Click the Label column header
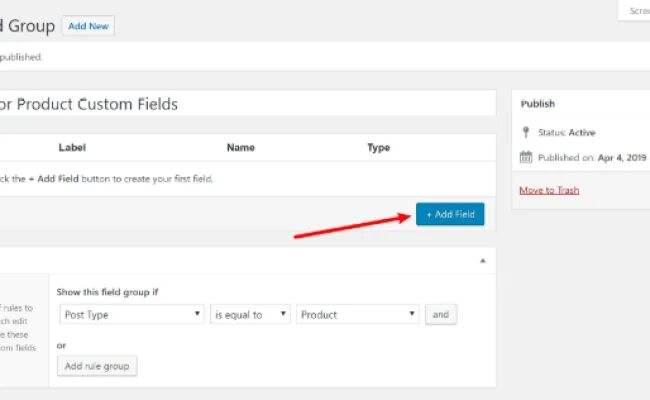Screen dimensions: 650x400 (x=72, y=148)
